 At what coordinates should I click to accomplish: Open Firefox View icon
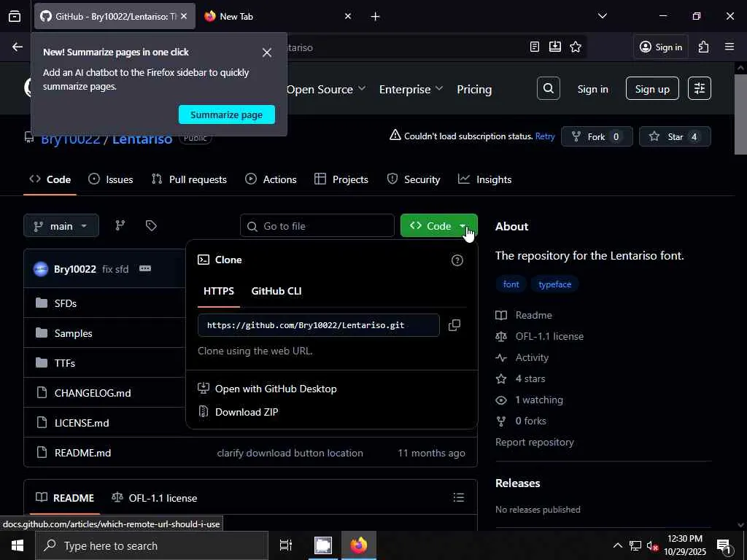[15, 16]
